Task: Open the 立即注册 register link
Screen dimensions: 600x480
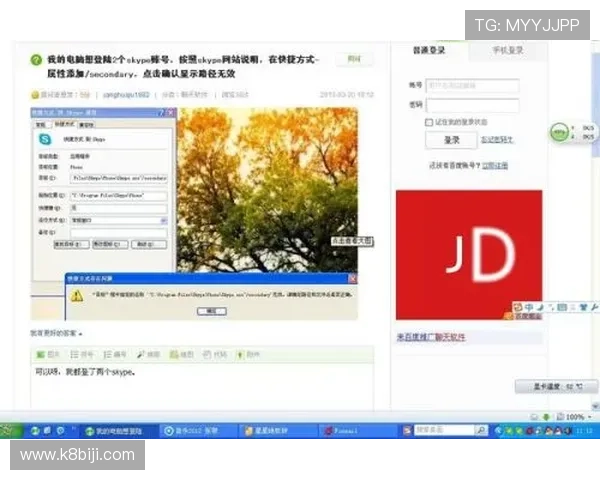Action: tap(495, 165)
